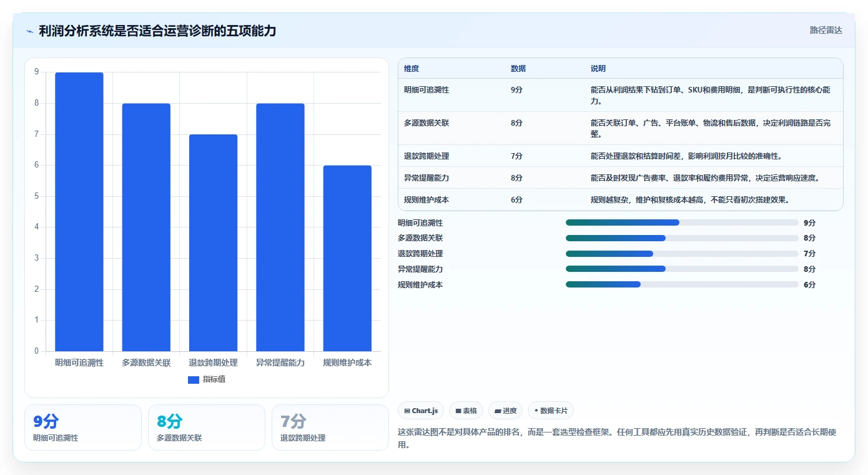The width and height of the screenshot is (868, 475).
Task: Click the 多源数据关联 progress bar
Action: click(x=682, y=238)
